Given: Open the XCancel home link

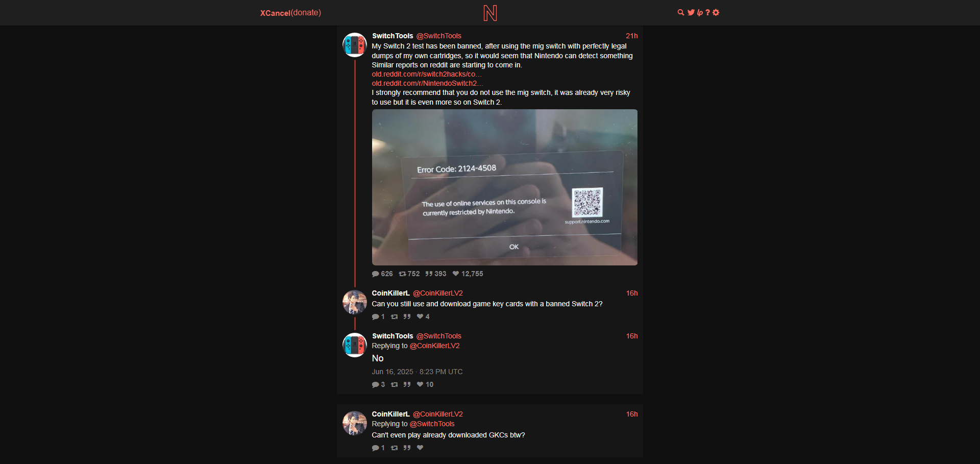Looking at the screenshot, I should [x=275, y=13].
